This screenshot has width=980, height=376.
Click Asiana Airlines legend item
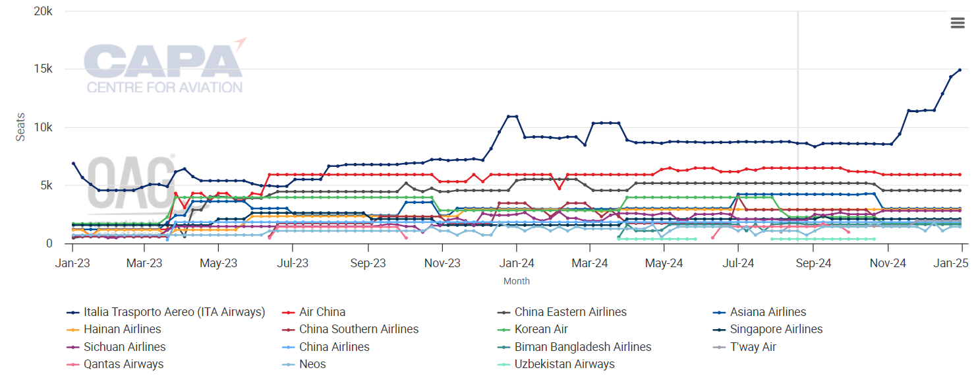[768, 312]
